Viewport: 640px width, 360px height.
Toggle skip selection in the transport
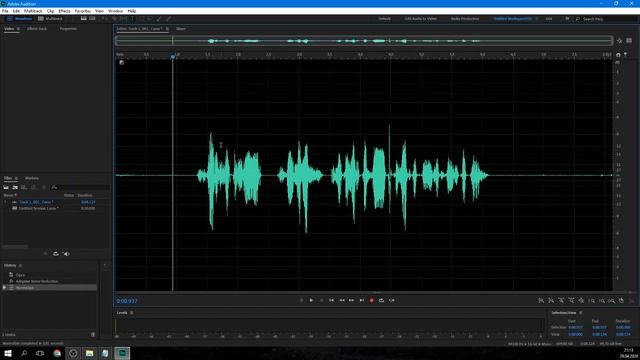(391, 300)
